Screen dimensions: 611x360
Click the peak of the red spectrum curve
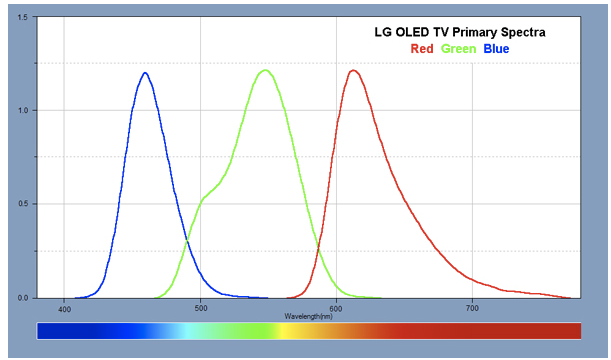tap(353, 71)
